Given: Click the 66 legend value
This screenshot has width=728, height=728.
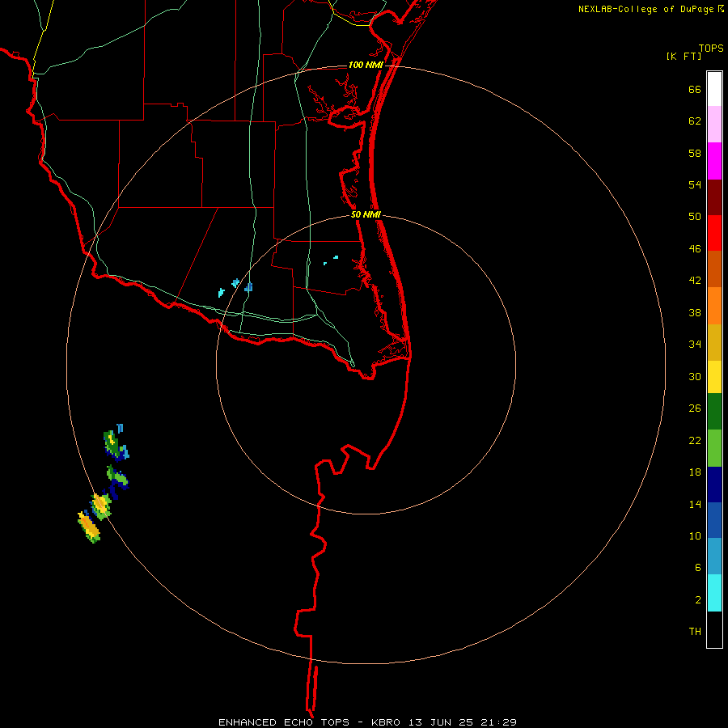Looking at the screenshot, I should (695, 89).
